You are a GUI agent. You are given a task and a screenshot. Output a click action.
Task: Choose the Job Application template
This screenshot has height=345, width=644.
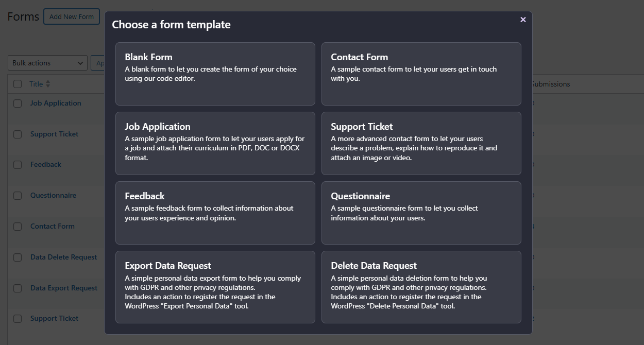click(215, 143)
